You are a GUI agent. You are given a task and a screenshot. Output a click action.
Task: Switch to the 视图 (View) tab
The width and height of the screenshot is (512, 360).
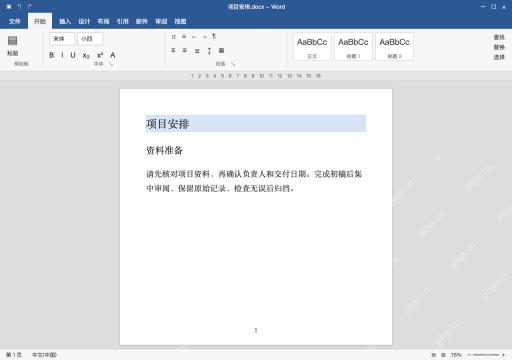pyautogui.click(x=180, y=21)
